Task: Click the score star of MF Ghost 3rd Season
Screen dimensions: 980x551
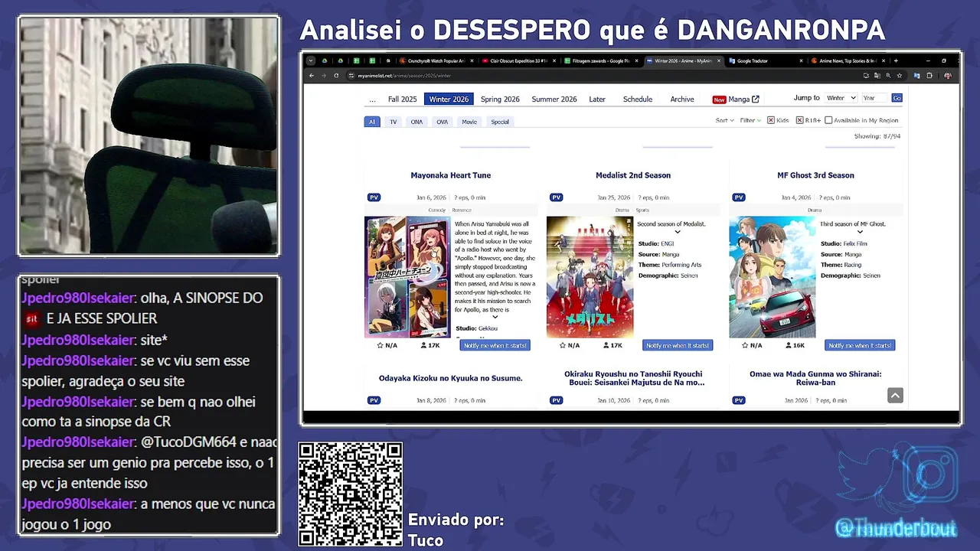Action: [x=744, y=345]
